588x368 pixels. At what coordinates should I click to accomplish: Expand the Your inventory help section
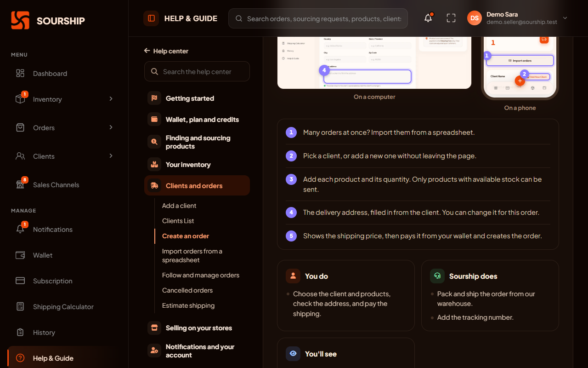[197, 165]
